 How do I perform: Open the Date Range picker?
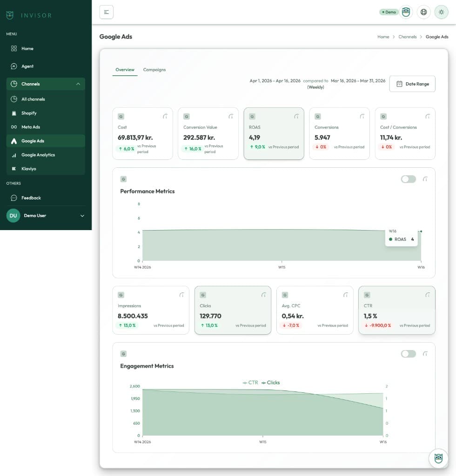(x=412, y=84)
